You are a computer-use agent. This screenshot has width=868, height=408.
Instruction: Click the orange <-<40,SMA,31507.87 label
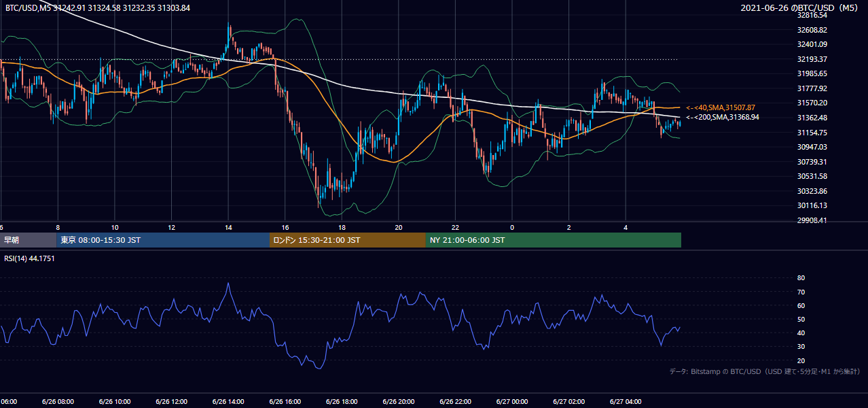point(721,107)
